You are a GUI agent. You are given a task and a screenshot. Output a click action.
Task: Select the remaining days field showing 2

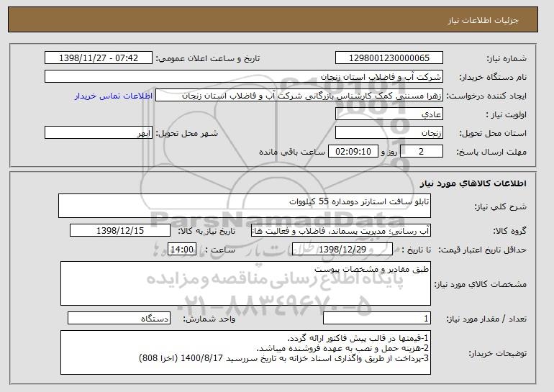click(422, 152)
